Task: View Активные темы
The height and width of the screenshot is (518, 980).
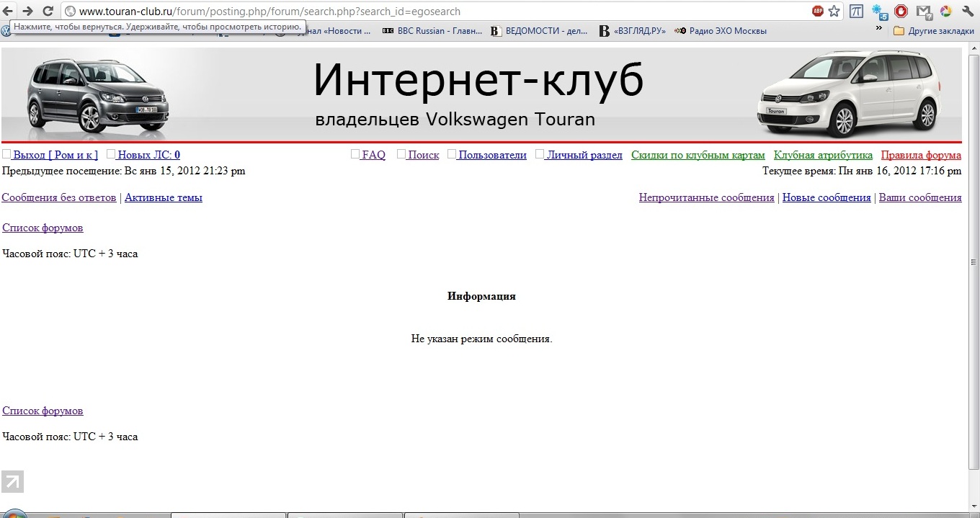Action: (x=164, y=197)
